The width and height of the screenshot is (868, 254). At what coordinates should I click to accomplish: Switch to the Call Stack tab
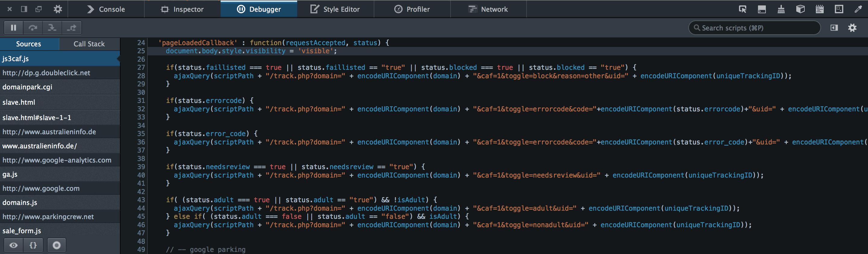click(89, 44)
